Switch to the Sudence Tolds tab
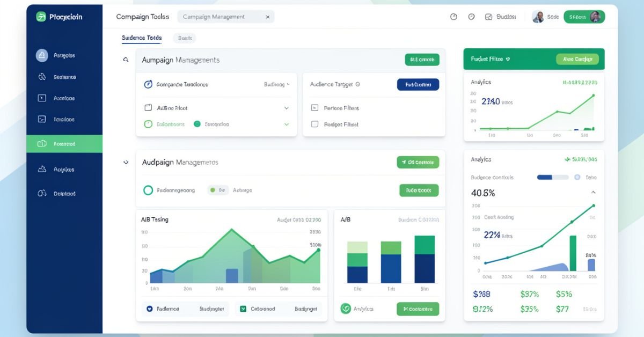The image size is (644, 337). point(142,38)
